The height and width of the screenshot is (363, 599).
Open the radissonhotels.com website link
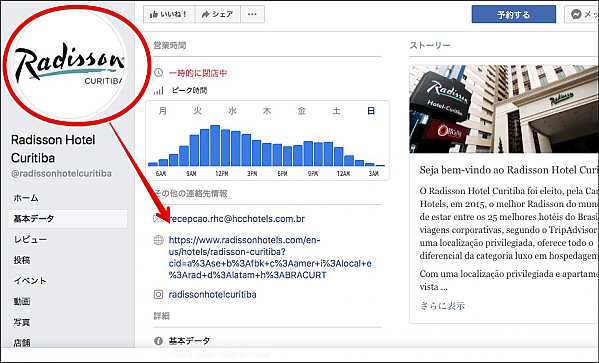(x=270, y=258)
